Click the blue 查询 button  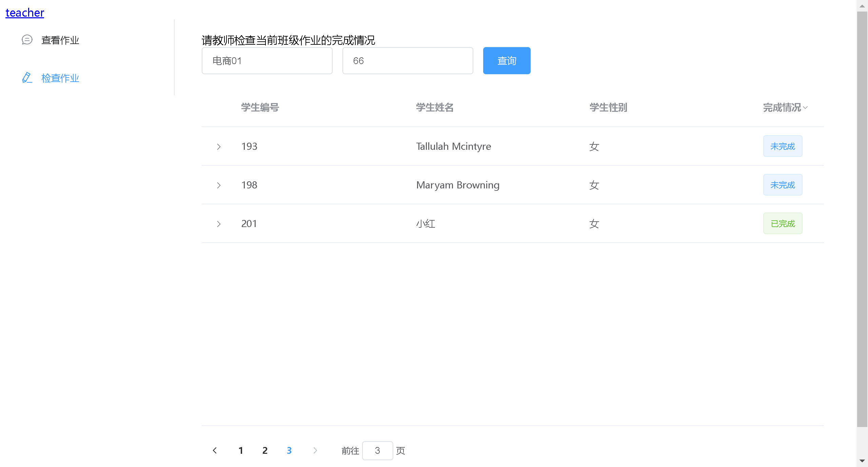click(x=507, y=61)
